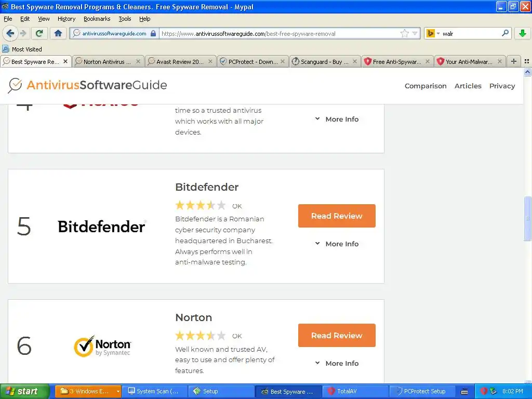Image resolution: width=532 pixels, height=399 pixels.
Task: Click Read Review for Norton
Action: [x=337, y=335]
